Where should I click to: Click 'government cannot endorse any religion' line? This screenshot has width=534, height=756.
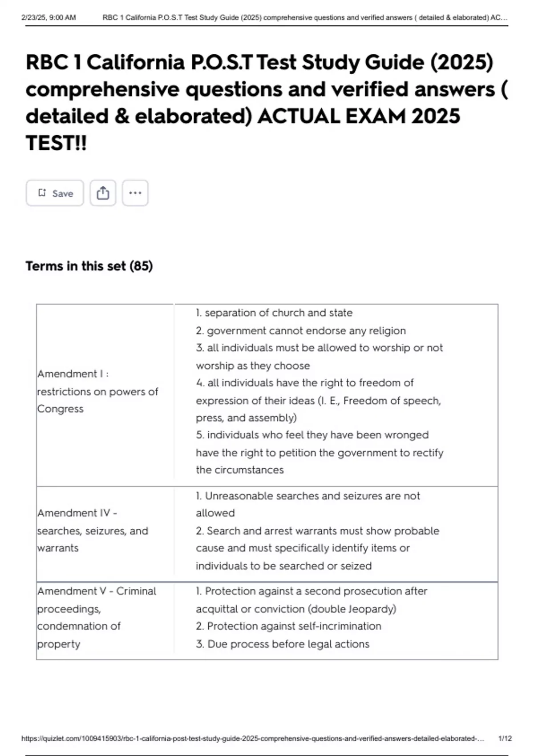(x=301, y=331)
